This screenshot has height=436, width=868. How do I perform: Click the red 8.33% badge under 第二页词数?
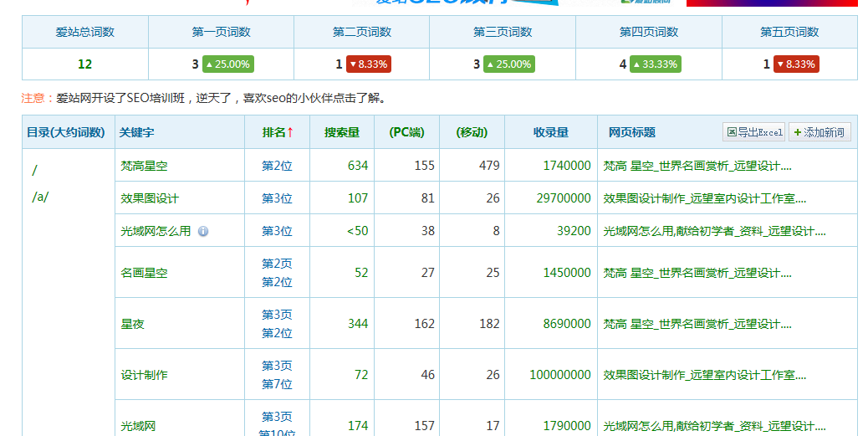(369, 64)
